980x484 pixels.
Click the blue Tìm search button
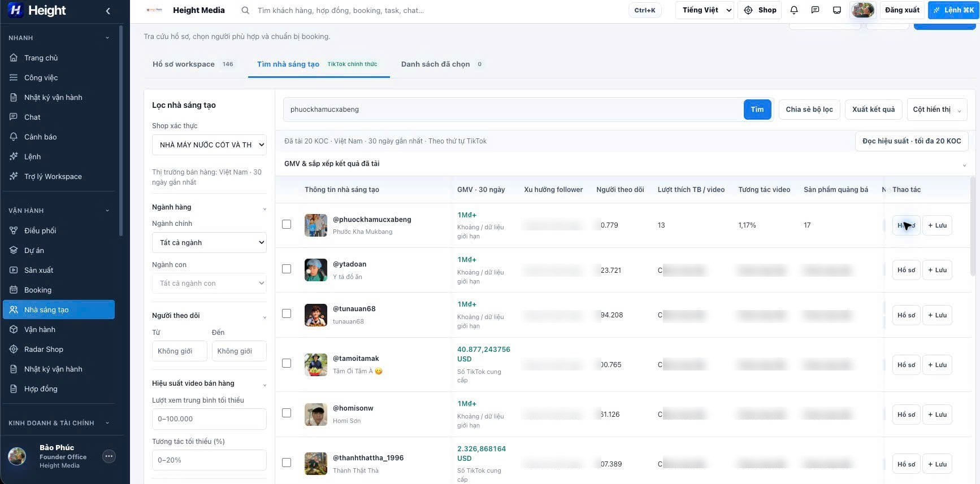[x=757, y=110]
